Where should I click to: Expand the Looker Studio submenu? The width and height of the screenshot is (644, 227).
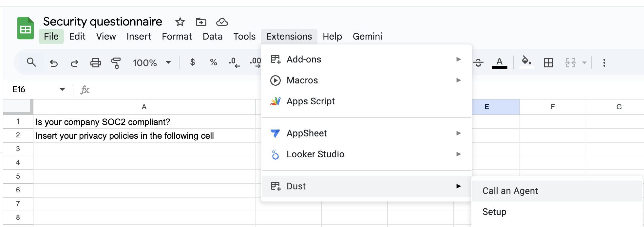click(367, 154)
